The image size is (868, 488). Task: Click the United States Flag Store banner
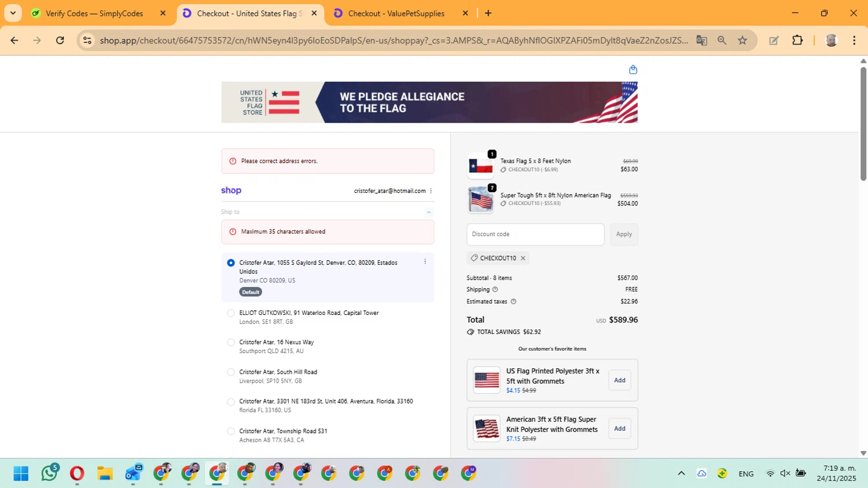point(429,102)
